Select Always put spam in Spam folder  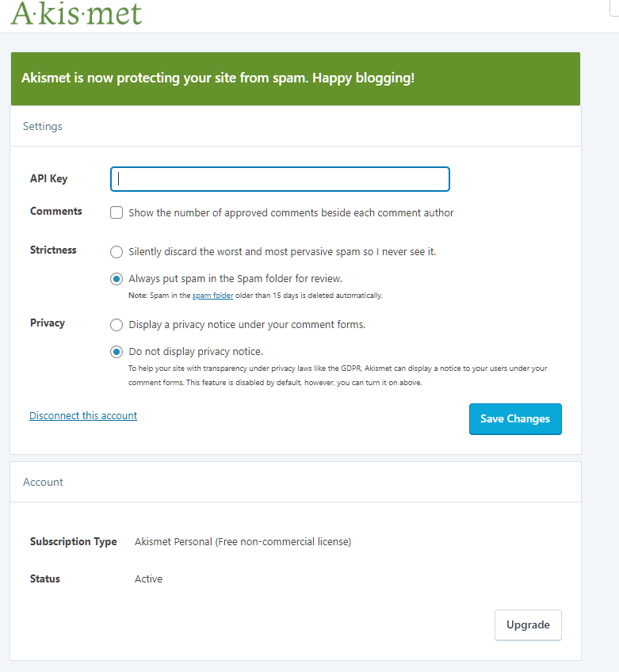point(117,279)
